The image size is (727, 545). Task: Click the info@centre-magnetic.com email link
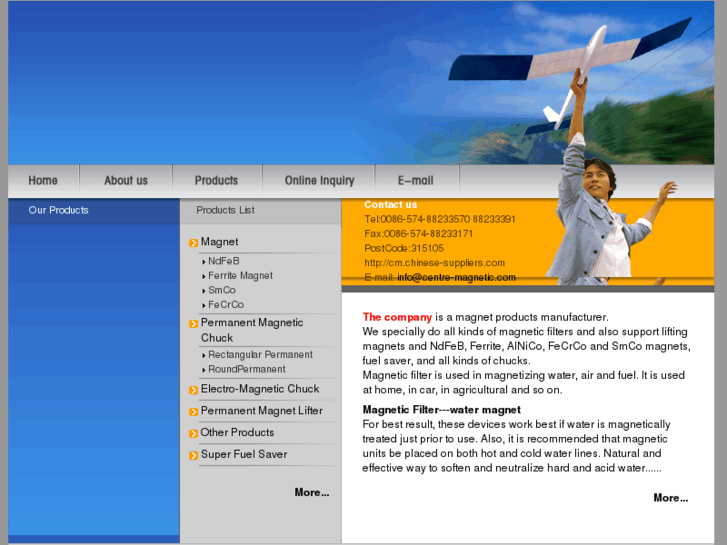[456, 277]
